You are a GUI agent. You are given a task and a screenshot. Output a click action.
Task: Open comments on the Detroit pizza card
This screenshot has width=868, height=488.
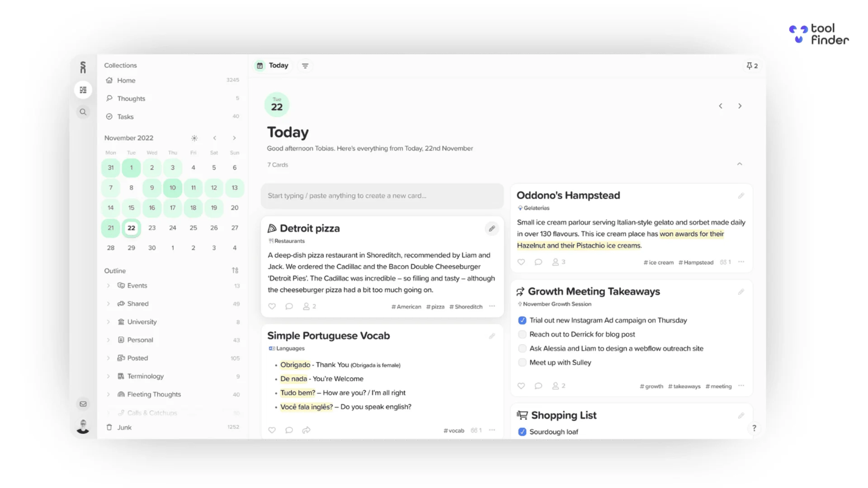(289, 306)
